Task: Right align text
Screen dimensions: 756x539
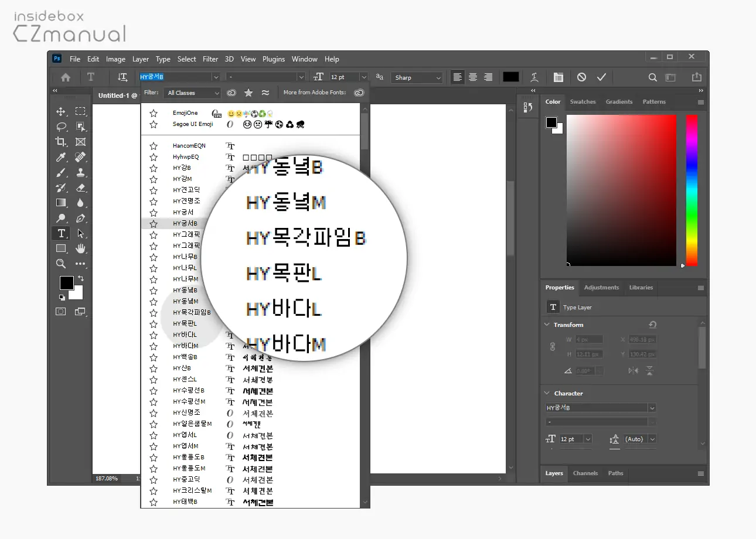Action: 488,77
